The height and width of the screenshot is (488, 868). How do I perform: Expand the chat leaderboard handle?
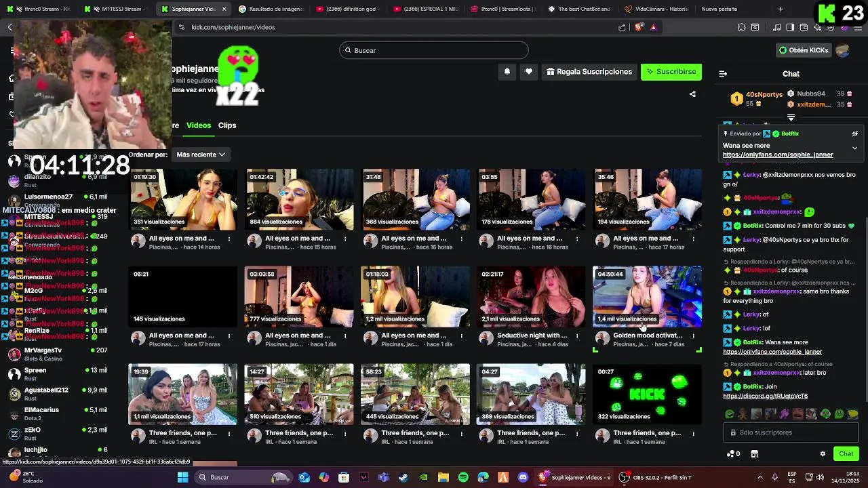[791, 118]
